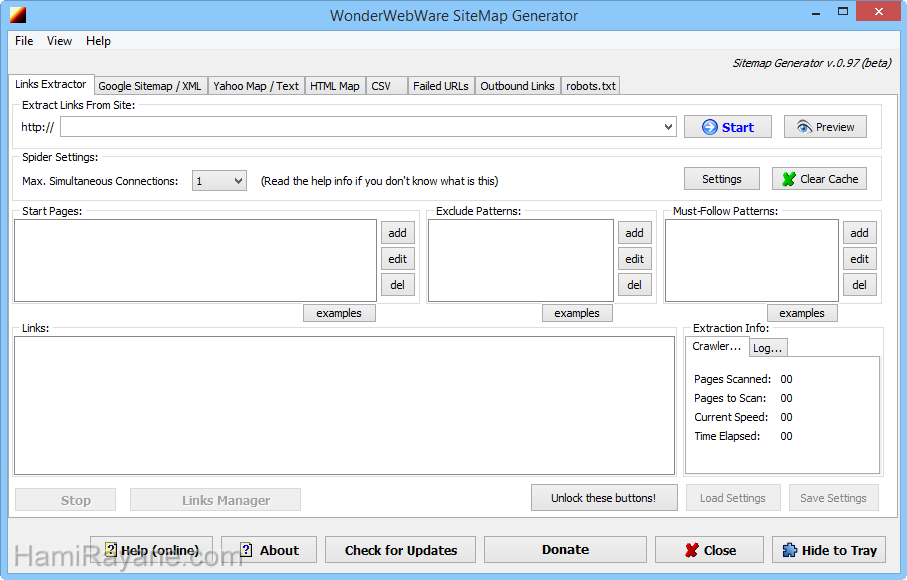
Task: Open spider Settings button
Action: (x=722, y=179)
